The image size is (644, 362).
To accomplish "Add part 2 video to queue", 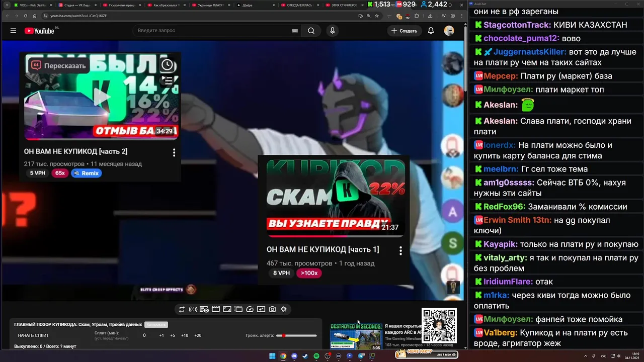I will point(168,80).
